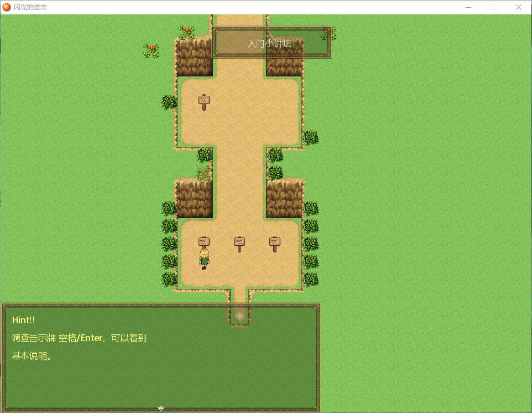
Task: Click the rightmost signpost in the lower row
Action: [275, 242]
